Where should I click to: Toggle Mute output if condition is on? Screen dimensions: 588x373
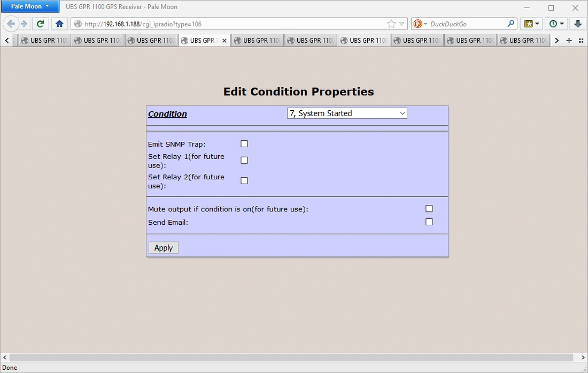429,209
